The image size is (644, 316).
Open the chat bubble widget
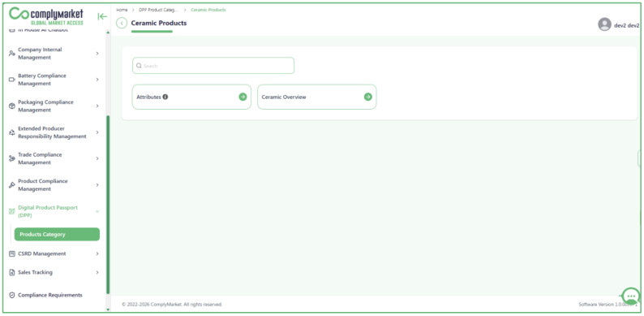point(631,297)
